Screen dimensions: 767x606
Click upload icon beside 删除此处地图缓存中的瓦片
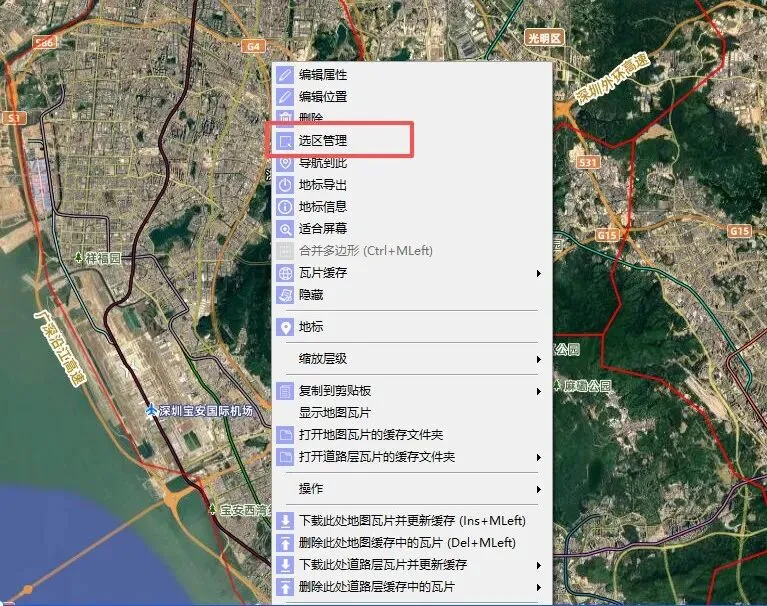[x=285, y=543]
